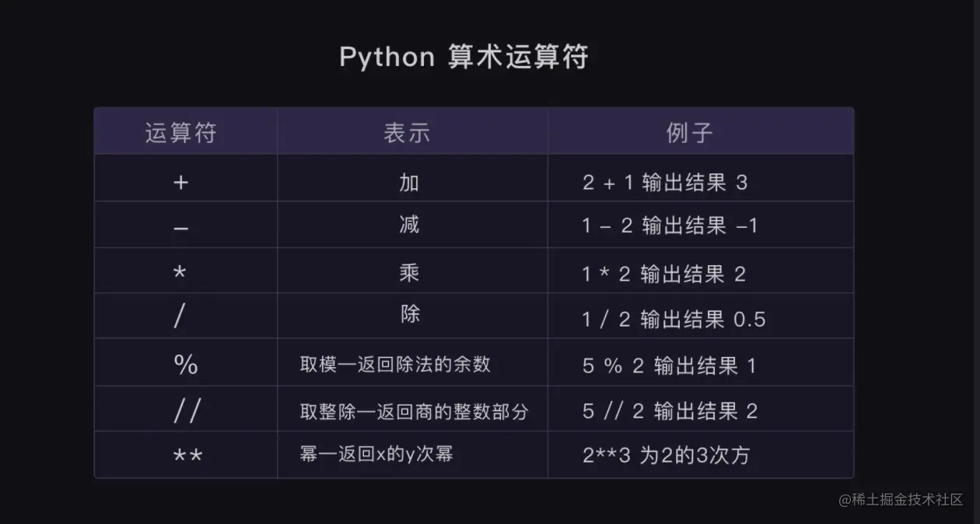
Task: Click the example "5 // 2 输出结果 2"
Action: coord(670,410)
